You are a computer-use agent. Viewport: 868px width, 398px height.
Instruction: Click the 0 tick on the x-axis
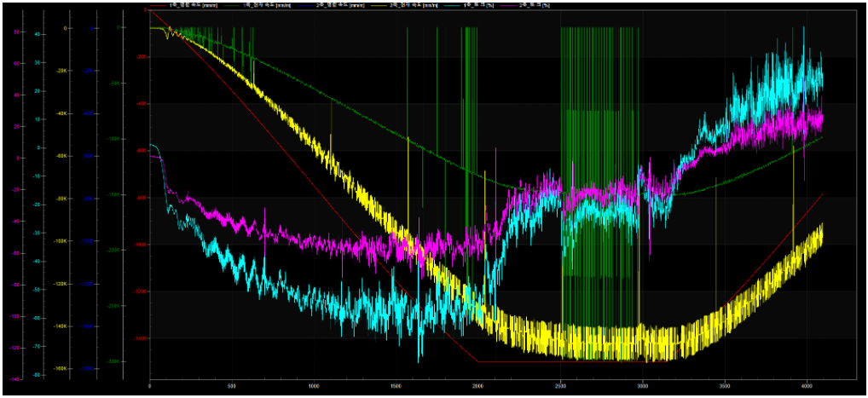click(x=150, y=385)
